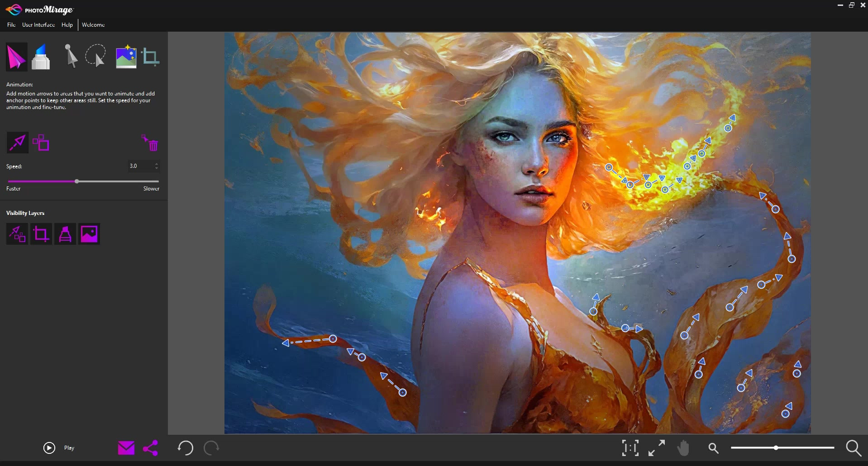
Task: Click the magenta share icon
Action: click(150, 448)
